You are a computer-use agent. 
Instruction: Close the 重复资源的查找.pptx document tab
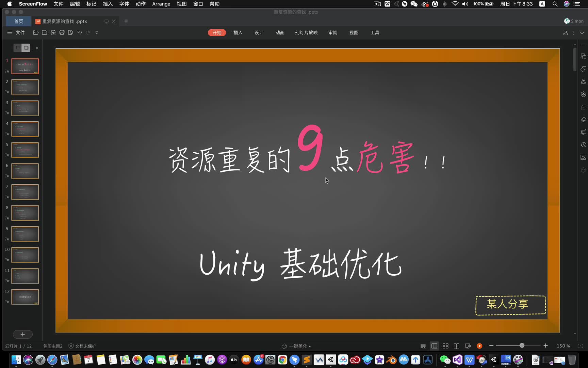coord(114,21)
